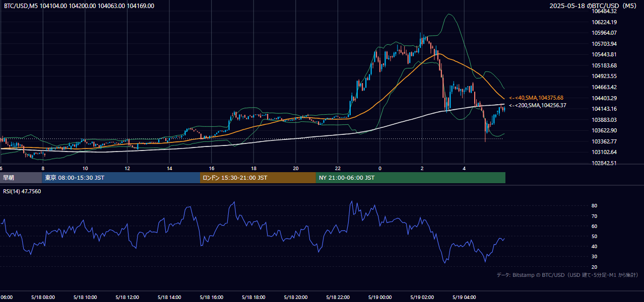Click RSI scale level 80
Viewport: 644px width, 302px height.
click(594, 206)
